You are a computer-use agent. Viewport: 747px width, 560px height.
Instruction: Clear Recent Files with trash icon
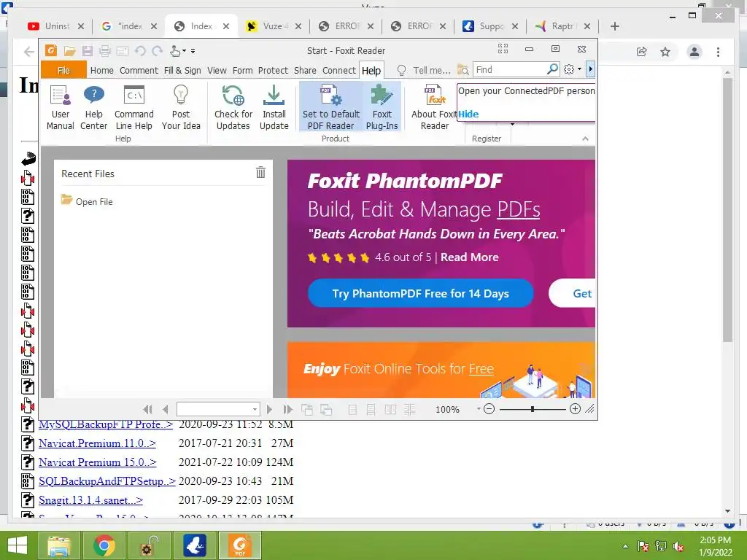tap(260, 172)
